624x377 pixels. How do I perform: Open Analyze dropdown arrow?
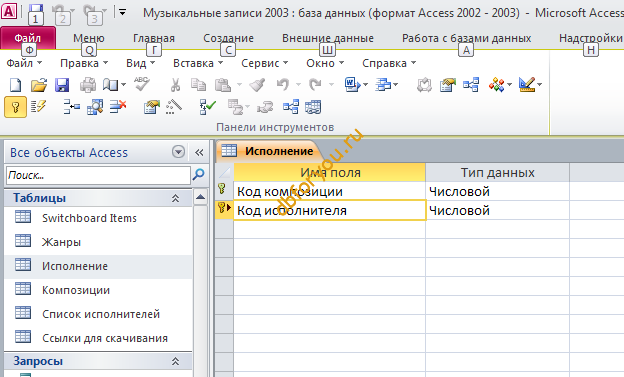pyautogui.click(x=395, y=85)
